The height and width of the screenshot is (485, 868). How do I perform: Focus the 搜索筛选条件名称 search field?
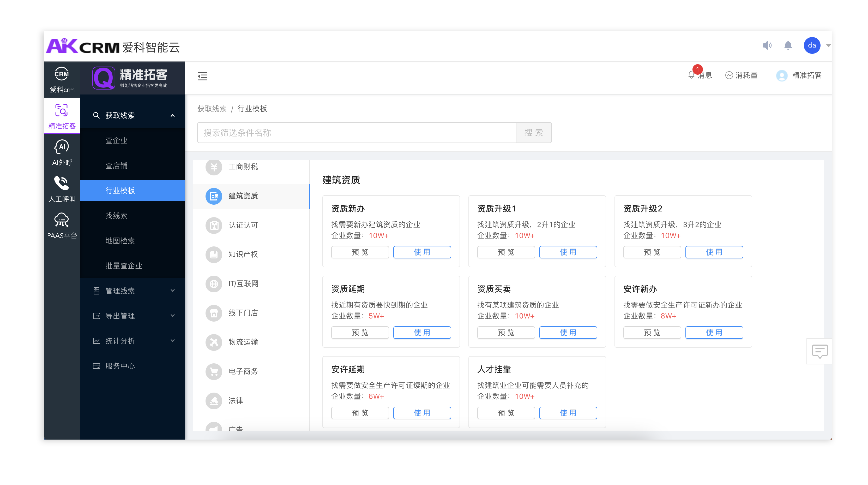(x=357, y=133)
